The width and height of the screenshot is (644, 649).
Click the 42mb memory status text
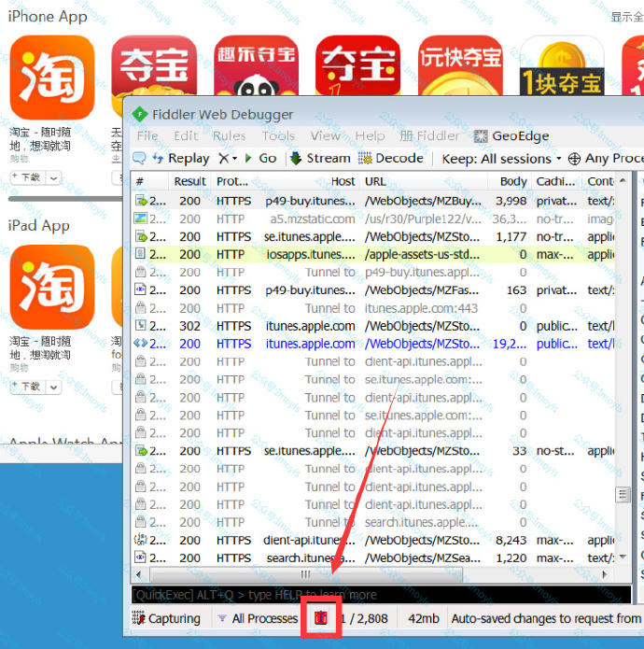[424, 618]
